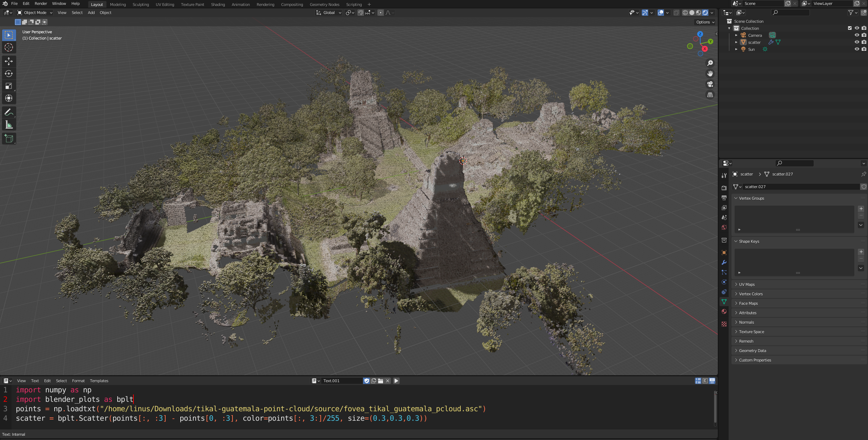Viewport: 868px width, 440px height.
Task: Hide the scatter object in outliner
Action: [856, 42]
